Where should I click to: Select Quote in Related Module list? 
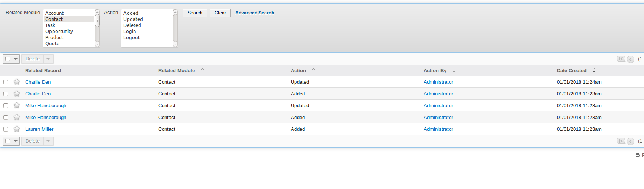coord(69,43)
